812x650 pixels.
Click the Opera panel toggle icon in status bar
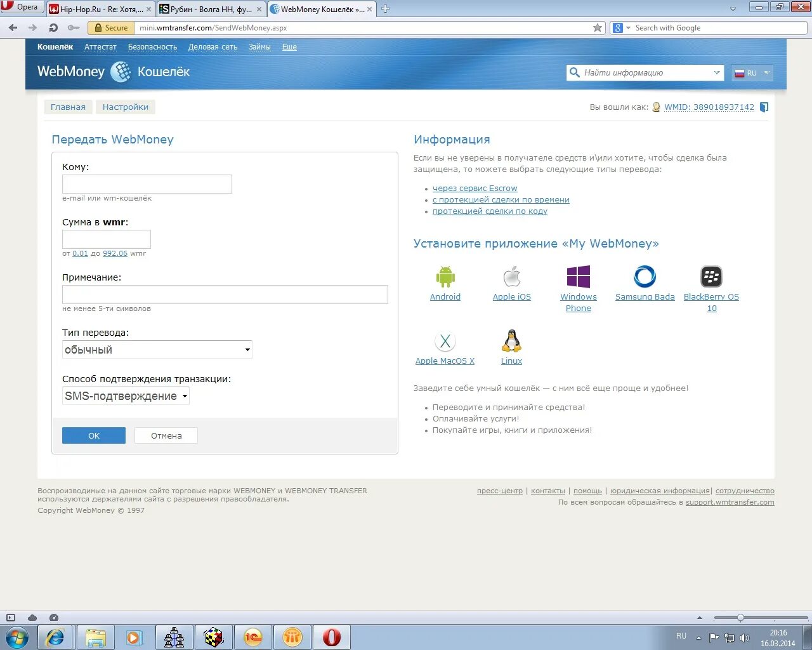[10, 618]
